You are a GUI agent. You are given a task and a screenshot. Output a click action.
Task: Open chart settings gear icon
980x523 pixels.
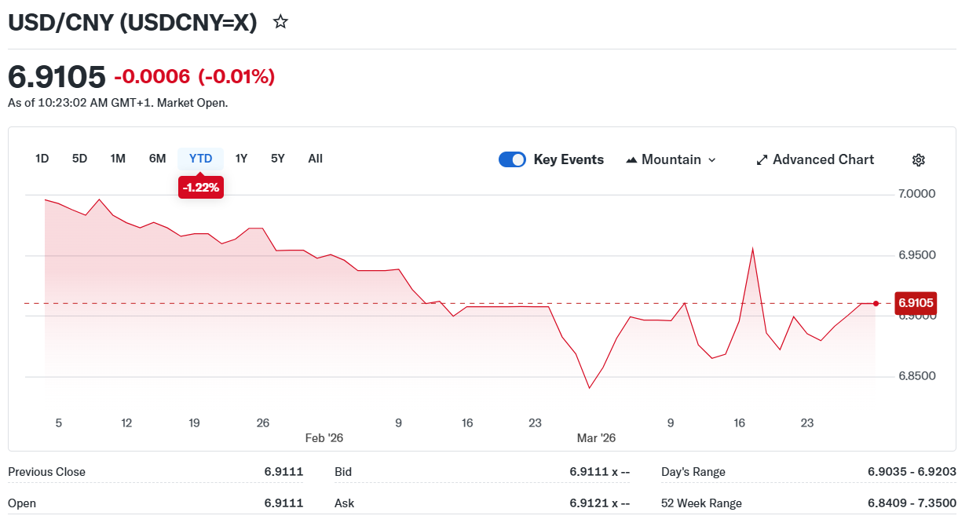pyautogui.click(x=918, y=160)
